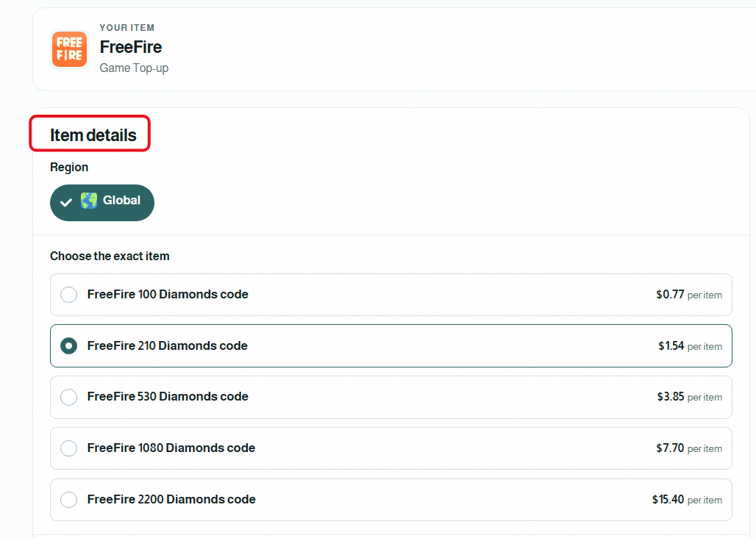This screenshot has width=756, height=538.
Task: Click the FreeFire 100 Diamonds code label
Action: pyautogui.click(x=168, y=294)
